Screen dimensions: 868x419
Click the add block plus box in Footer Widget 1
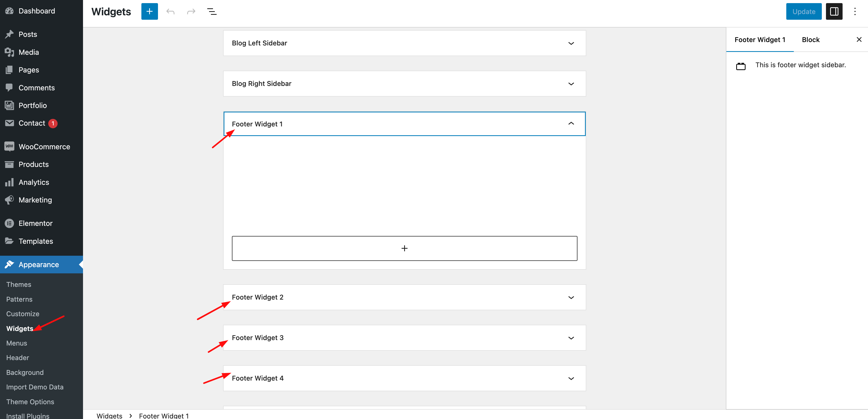[x=404, y=248]
